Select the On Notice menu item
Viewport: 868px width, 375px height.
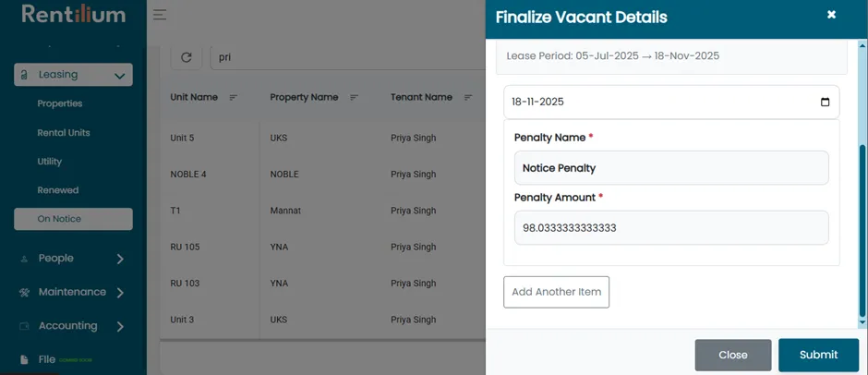(73, 219)
